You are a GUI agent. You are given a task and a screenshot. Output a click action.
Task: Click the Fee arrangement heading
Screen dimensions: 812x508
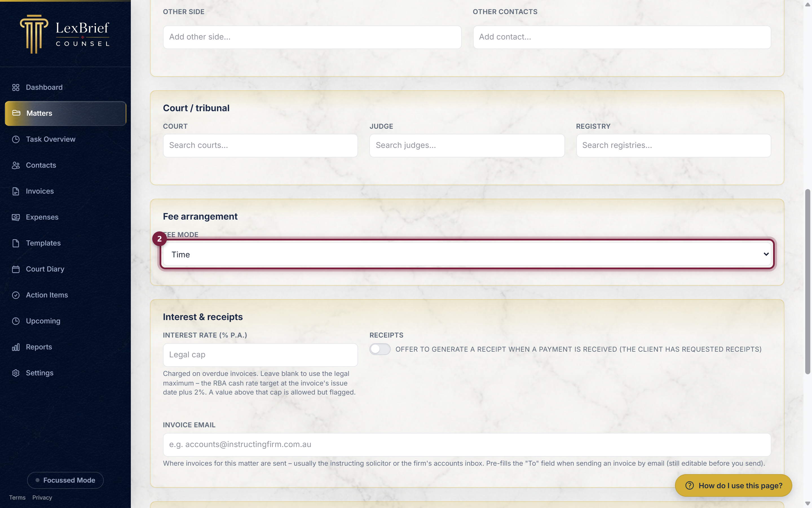(x=200, y=216)
